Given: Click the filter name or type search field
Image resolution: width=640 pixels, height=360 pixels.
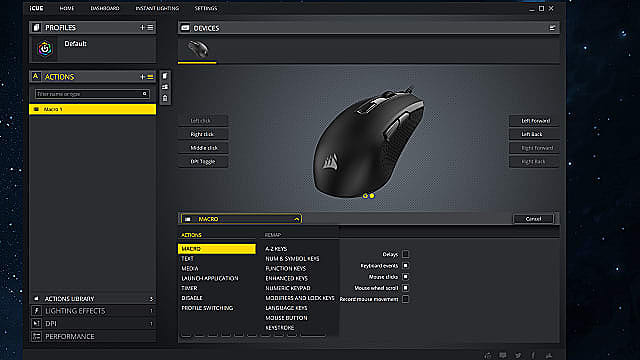Looking at the screenshot, I should [x=92, y=94].
